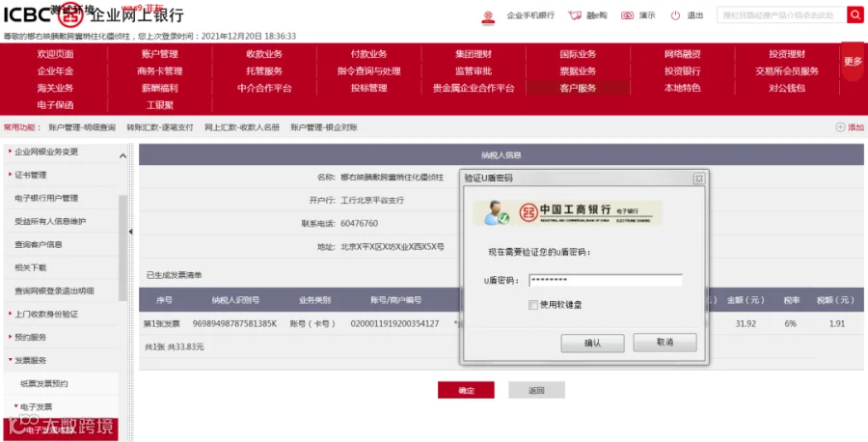Open the 投资理财 menu
868x442 pixels.
click(787, 54)
